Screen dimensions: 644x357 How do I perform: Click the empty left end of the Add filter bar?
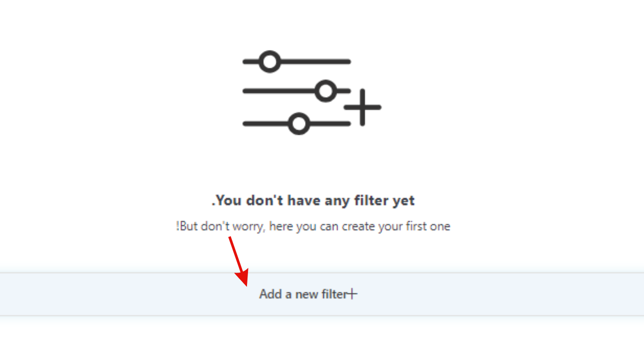[x=71, y=294]
